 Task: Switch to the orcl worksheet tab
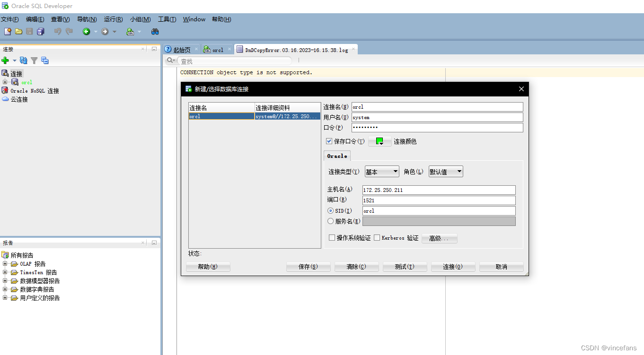(217, 50)
